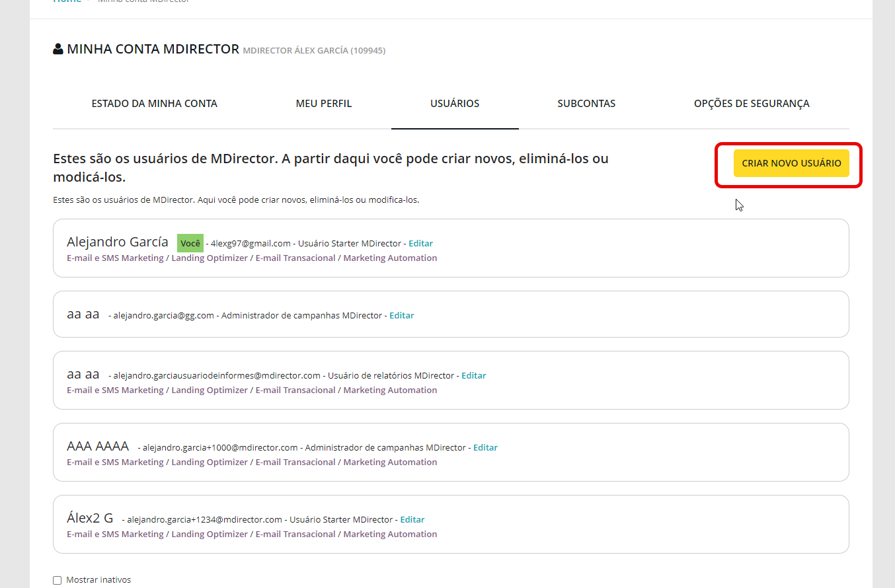Go to the SUBCONTAS tab
The width and height of the screenshot is (895, 588).
(x=586, y=104)
